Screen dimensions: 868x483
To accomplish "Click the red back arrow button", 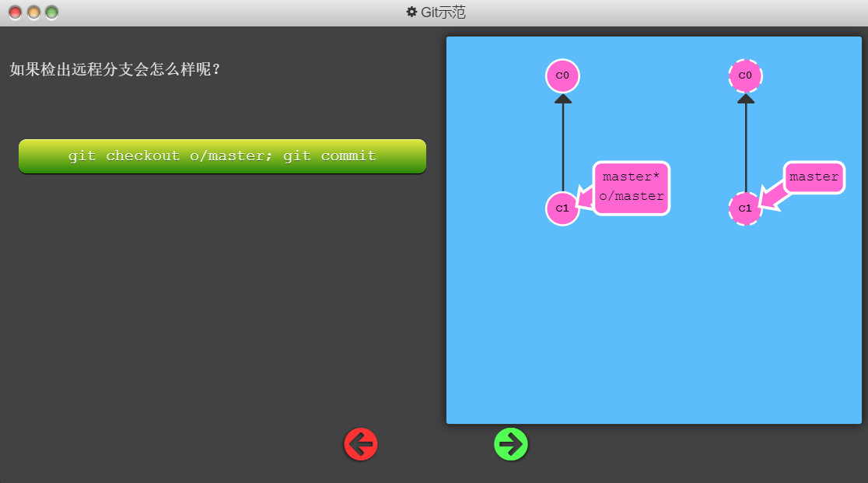I will [x=361, y=444].
